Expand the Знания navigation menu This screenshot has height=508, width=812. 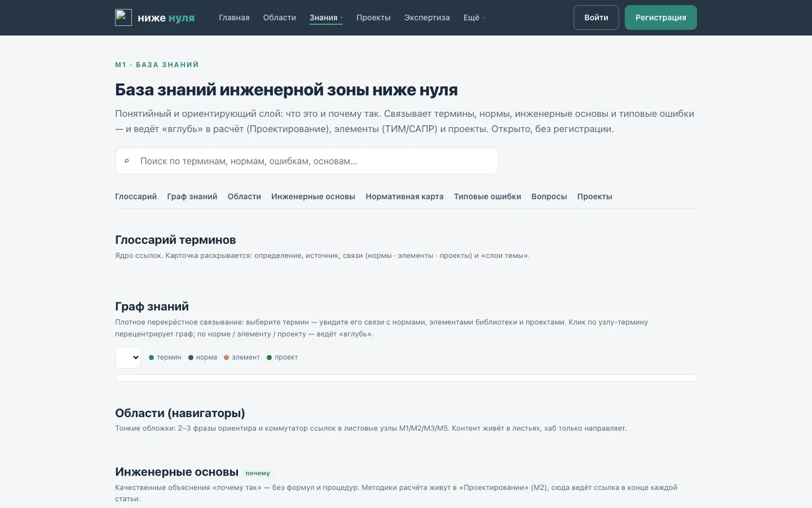[x=326, y=18]
